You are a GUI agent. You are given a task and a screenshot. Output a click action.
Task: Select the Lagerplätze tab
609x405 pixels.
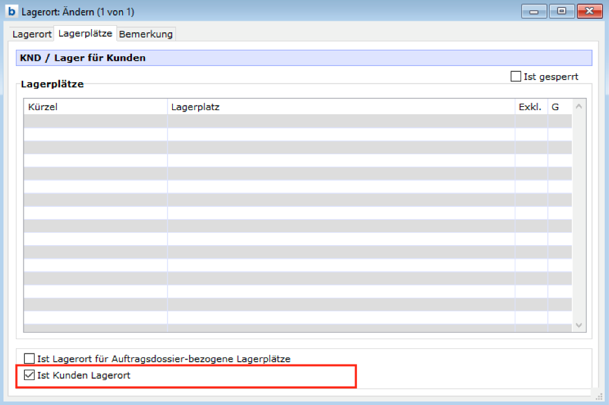point(85,34)
